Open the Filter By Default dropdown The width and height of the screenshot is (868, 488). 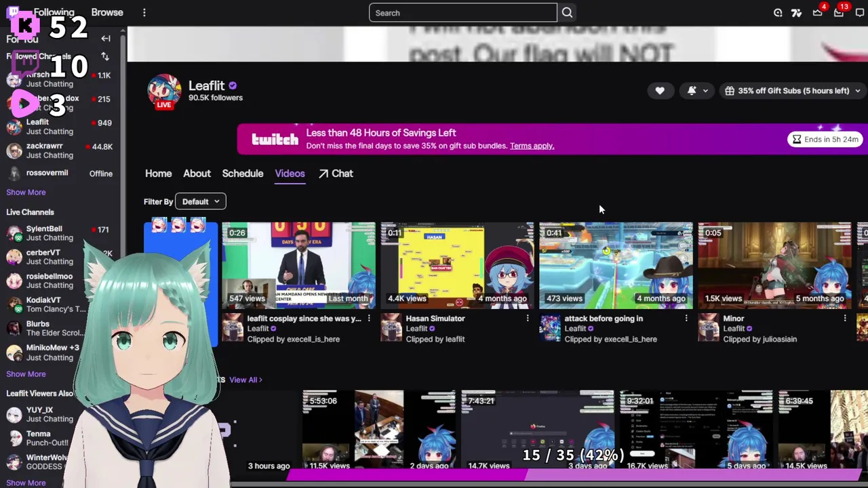coord(200,201)
